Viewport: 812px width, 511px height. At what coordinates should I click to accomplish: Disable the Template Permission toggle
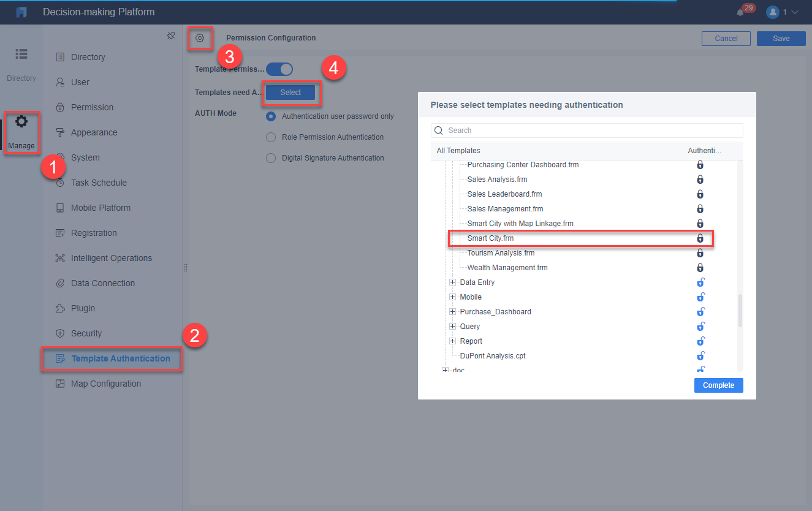[279, 69]
